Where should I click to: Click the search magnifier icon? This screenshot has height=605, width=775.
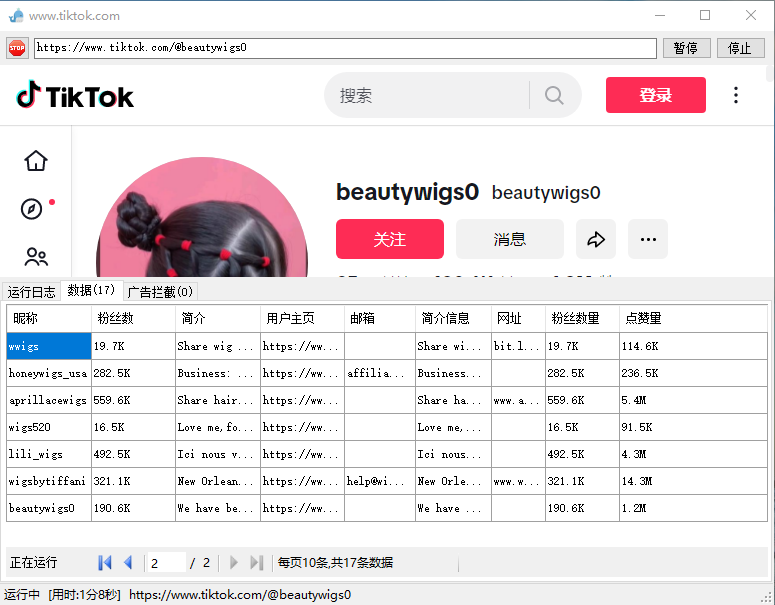click(554, 95)
